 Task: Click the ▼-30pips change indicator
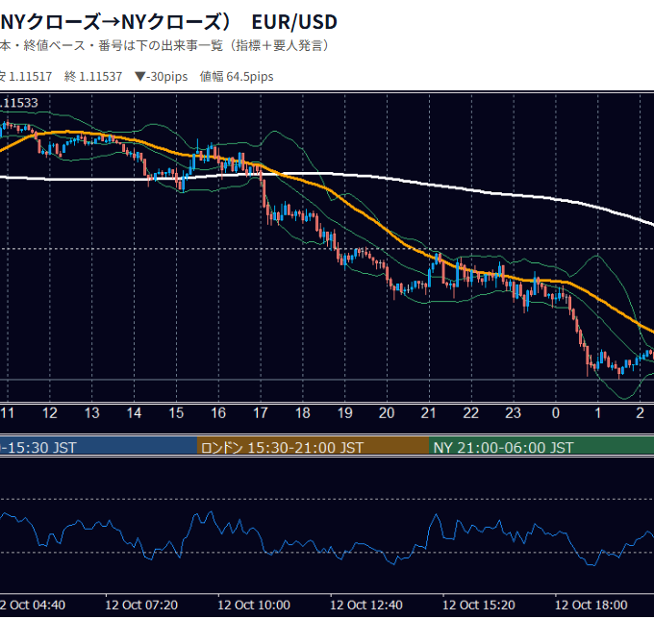[161, 77]
